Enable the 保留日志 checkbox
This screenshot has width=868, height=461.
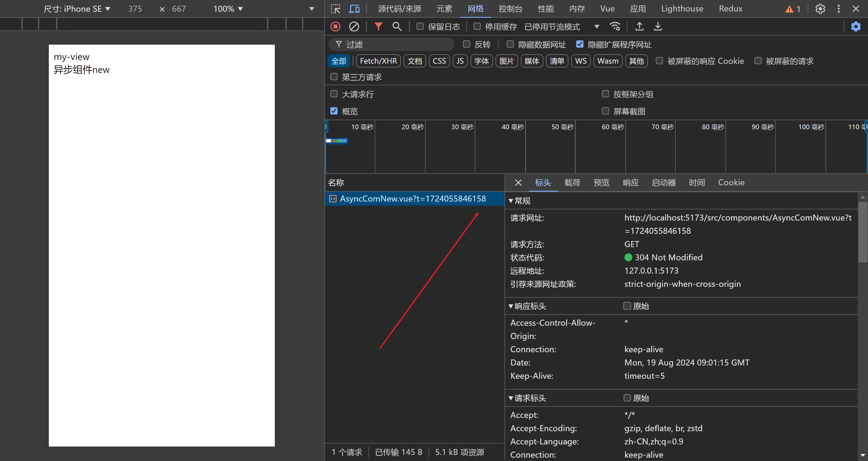click(x=420, y=27)
